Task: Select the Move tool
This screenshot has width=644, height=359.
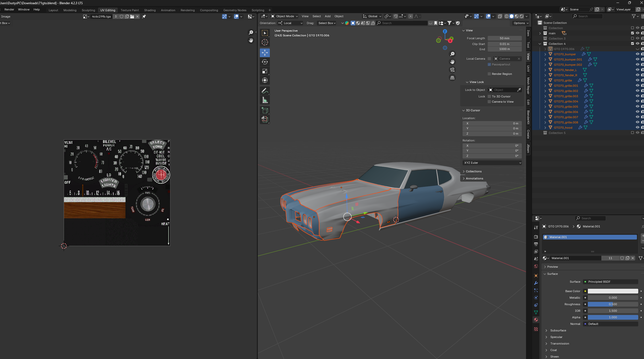Action: pyautogui.click(x=265, y=53)
